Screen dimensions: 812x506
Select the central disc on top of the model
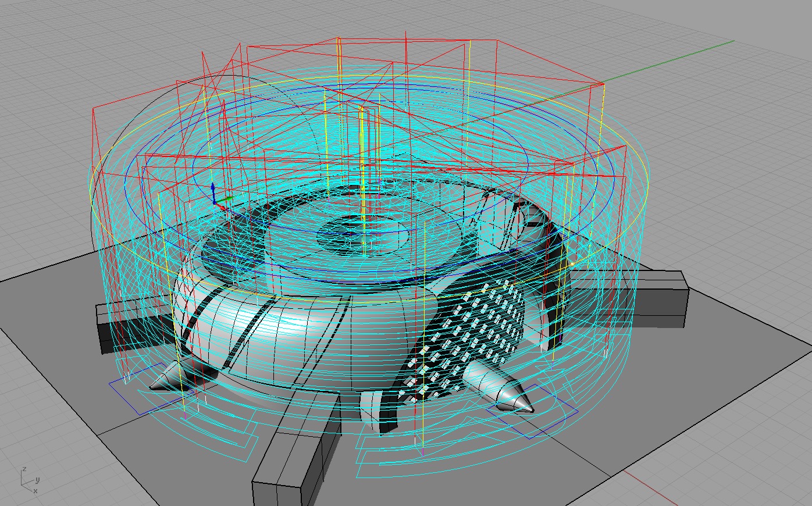pyautogui.click(x=363, y=235)
